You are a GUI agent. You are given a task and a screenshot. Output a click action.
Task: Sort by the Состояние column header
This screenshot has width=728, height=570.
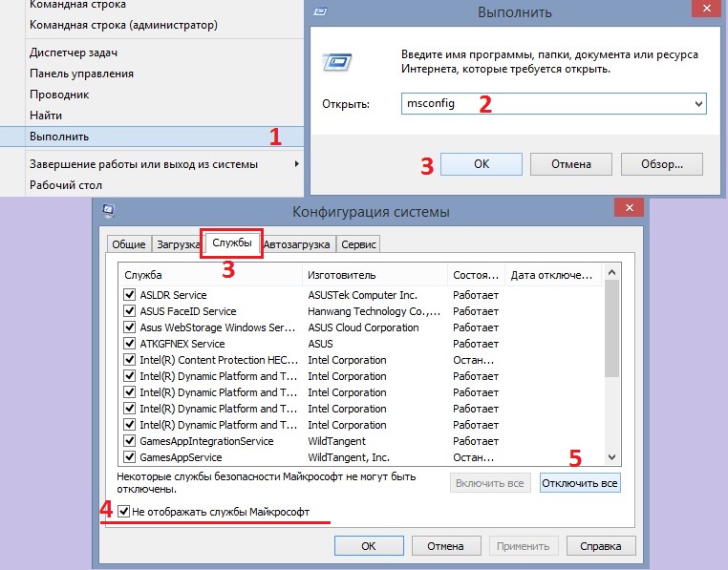point(476,275)
